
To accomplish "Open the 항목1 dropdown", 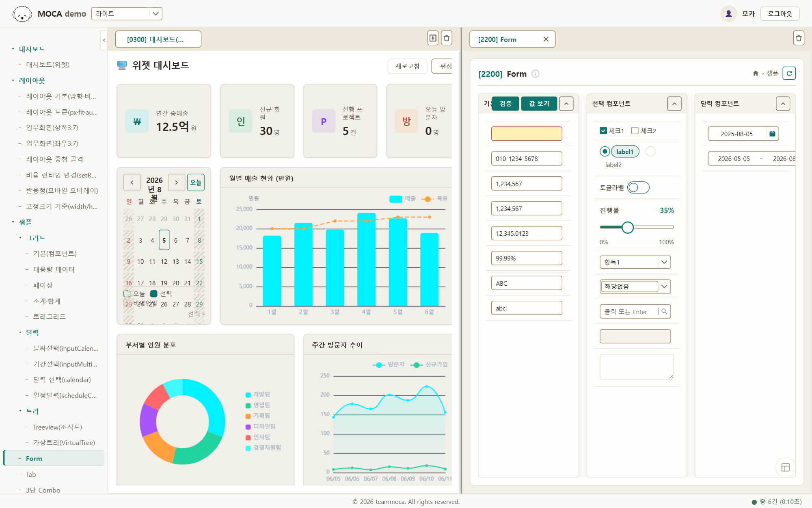I will [635, 262].
